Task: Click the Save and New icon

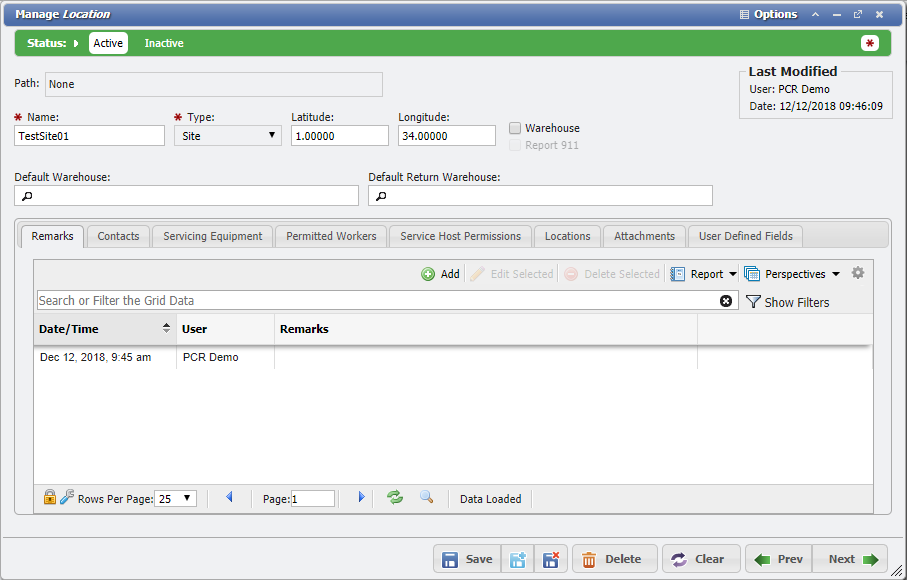Action: 517,560
